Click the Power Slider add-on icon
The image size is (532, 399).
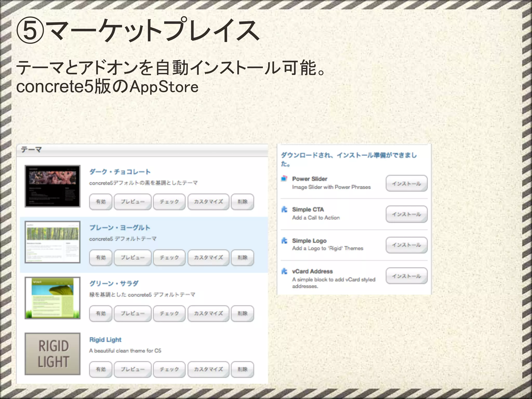click(x=284, y=178)
